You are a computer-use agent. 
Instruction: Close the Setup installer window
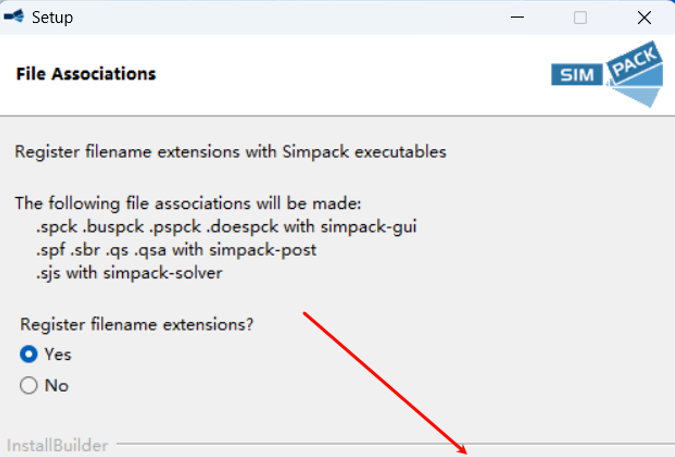[x=644, y=17]
